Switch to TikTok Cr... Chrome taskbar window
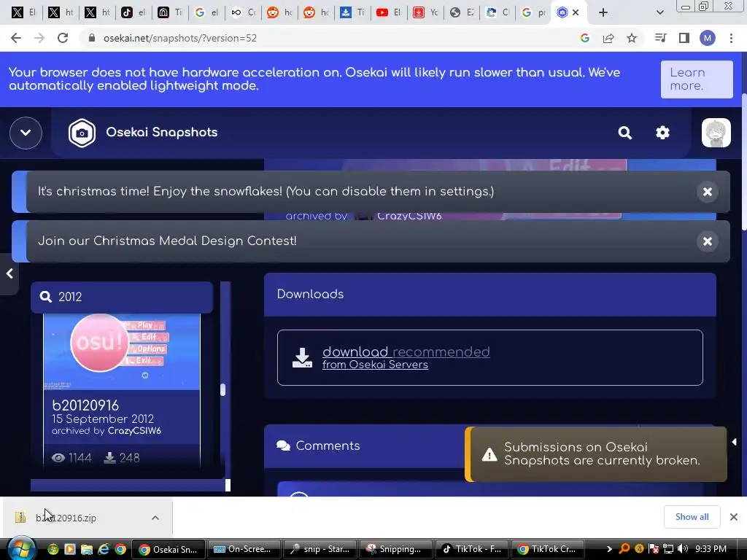This screenshot has height=560, width=747. click(x=547, y=549)
